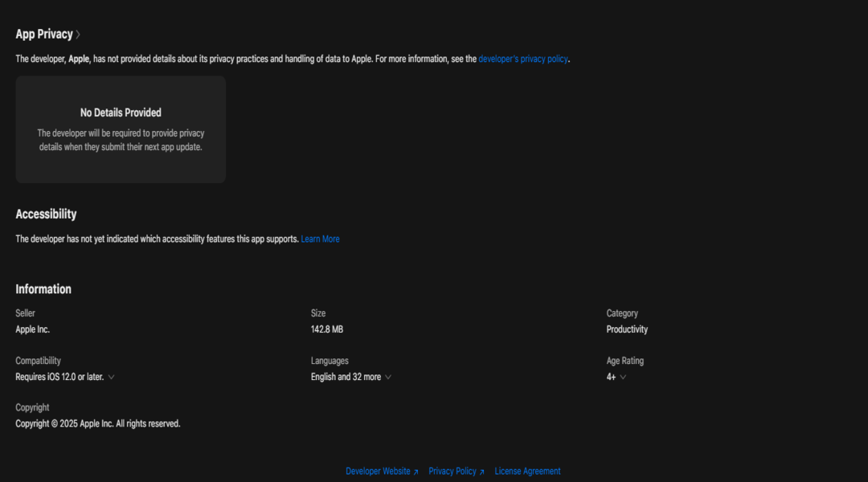
Task: Click the arrow icon beside the footer Privacy Policy
Action: [x=481, y=472]
